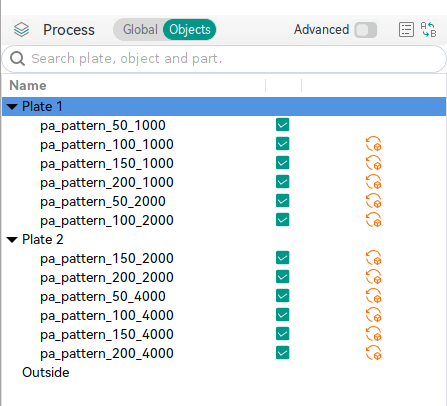Select the Outside tree item
Screen dimensions: 447x406
tap(46, 372)
